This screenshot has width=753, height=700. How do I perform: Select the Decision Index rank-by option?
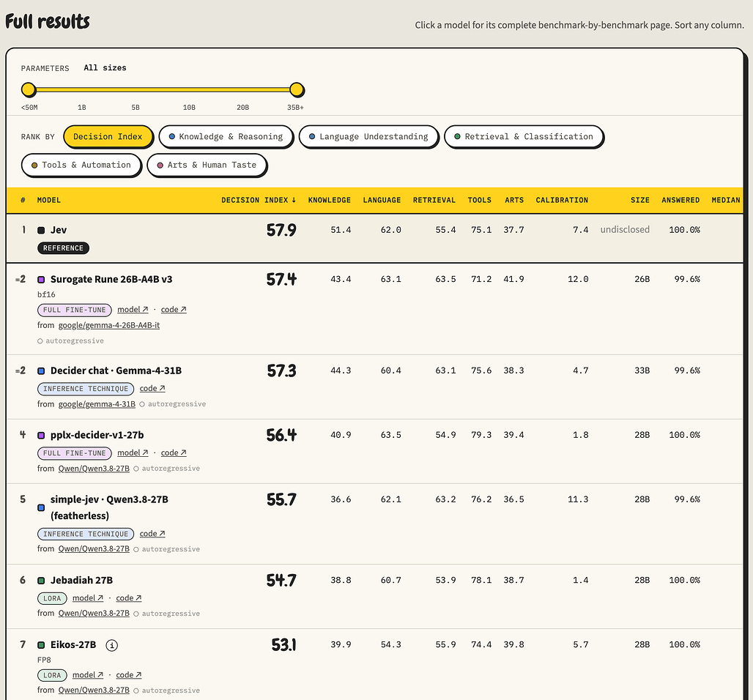click(108, 136)
